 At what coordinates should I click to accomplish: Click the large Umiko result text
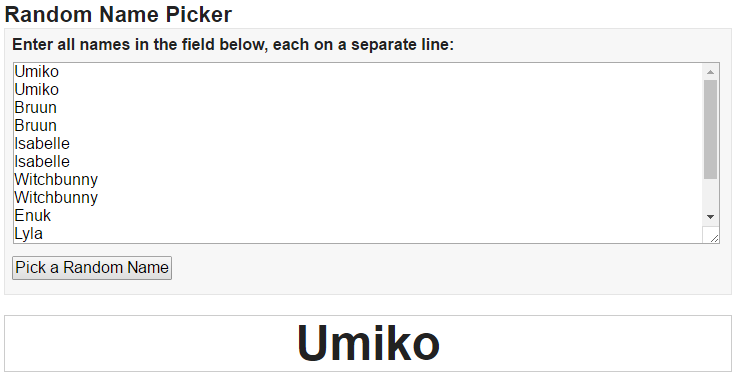pos(368,343)
